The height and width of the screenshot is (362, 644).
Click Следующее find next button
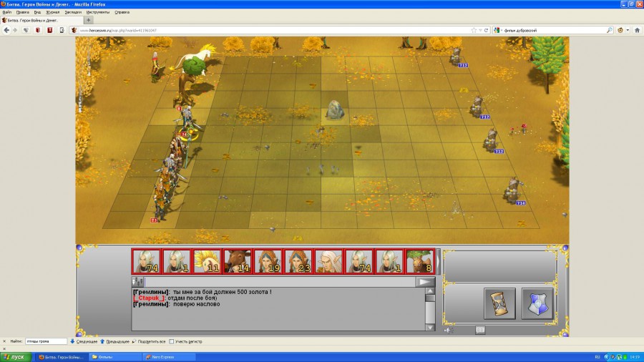coord(84,341)
